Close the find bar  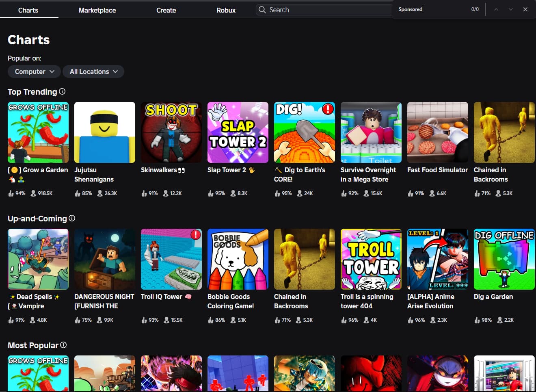[x=525, y=9]
